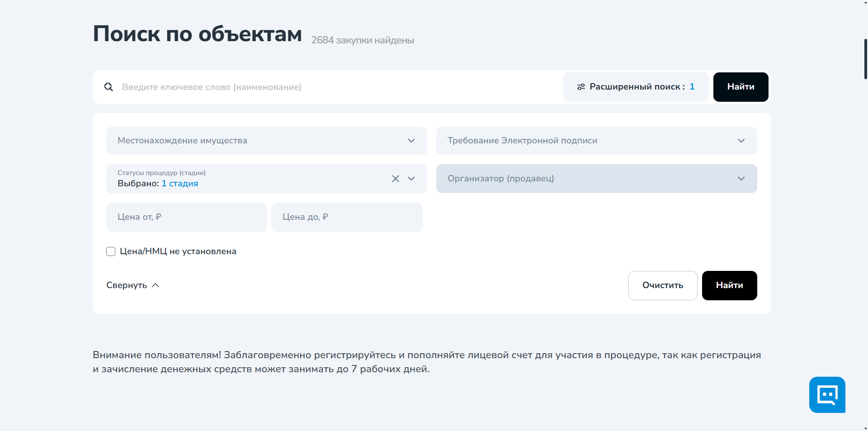The image size is (868, 431).
Task: Click the keyword search input field
Action: [x=339, y=87]
